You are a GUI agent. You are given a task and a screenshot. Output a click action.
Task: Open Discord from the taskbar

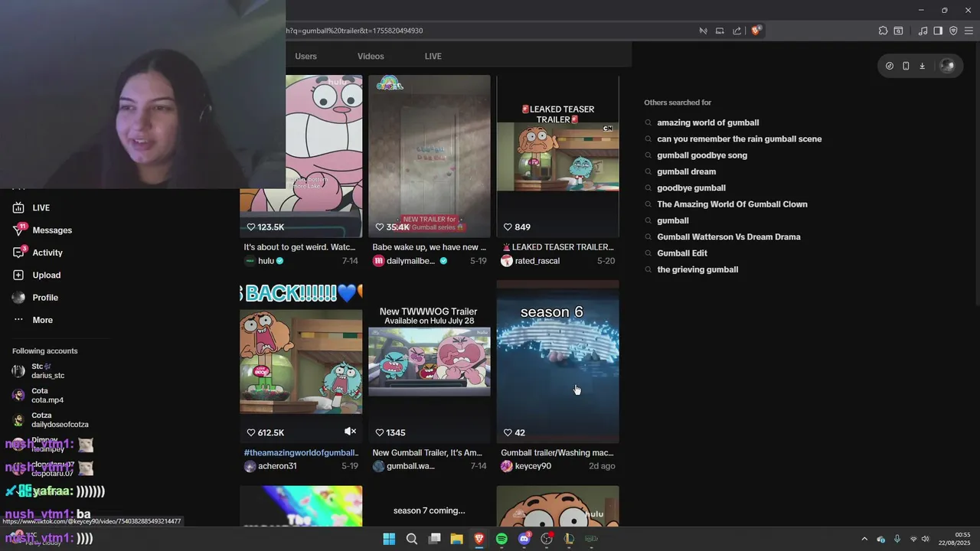tap(524, 539)
